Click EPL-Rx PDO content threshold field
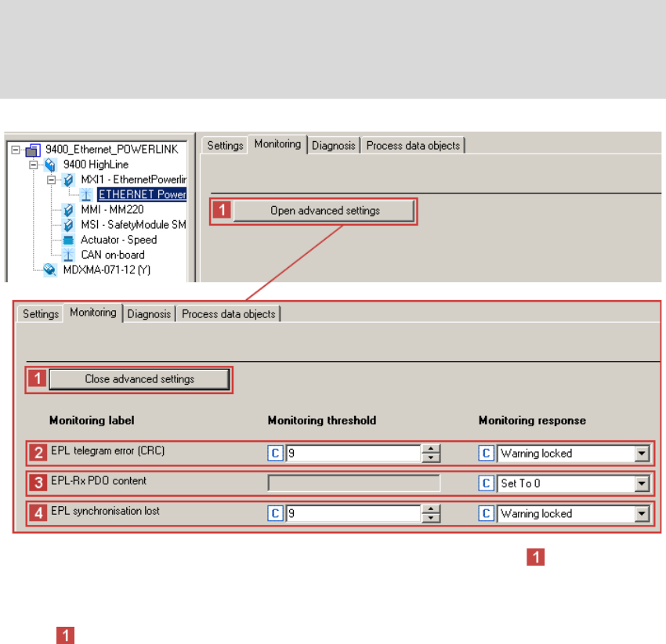This screenshot has height=644, width=666. [354, 483]
